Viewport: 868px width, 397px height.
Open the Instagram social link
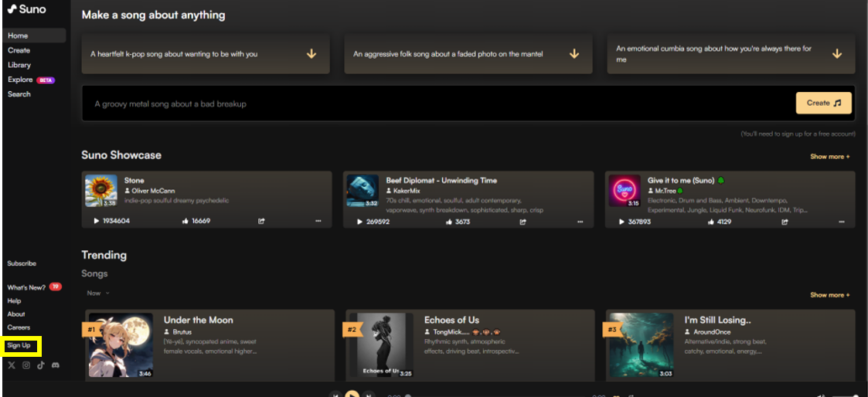click(26, 365)
